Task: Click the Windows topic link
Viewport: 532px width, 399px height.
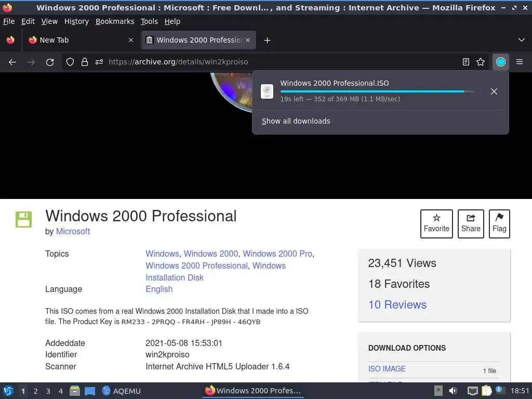Action: click(x=162, y=254)
